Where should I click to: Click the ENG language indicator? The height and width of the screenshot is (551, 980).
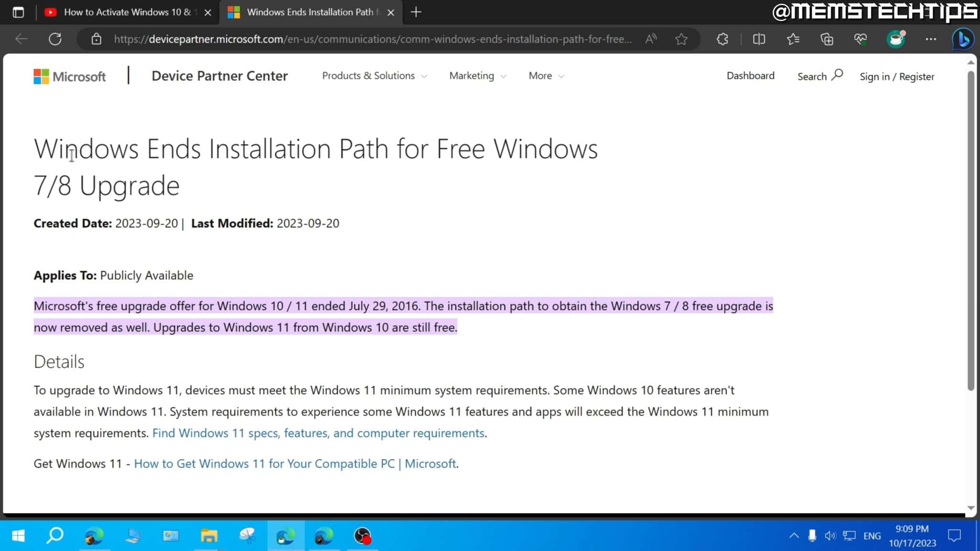pos(872,536)
